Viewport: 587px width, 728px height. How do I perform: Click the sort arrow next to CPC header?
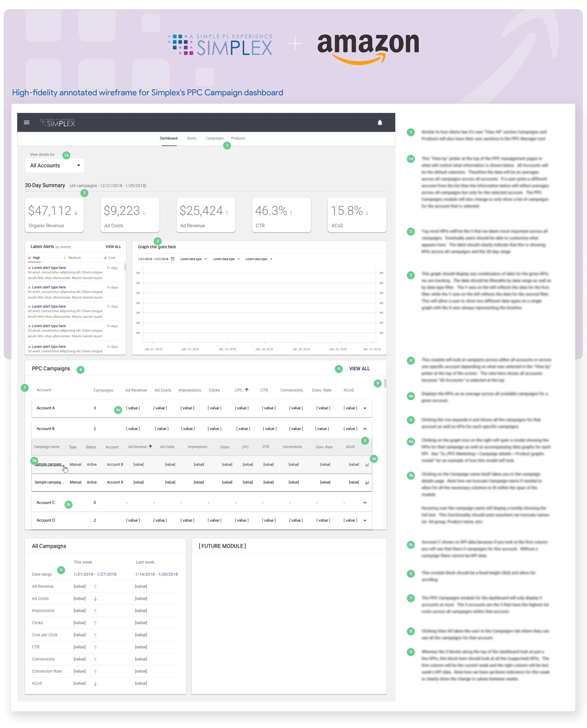(247, 390)
